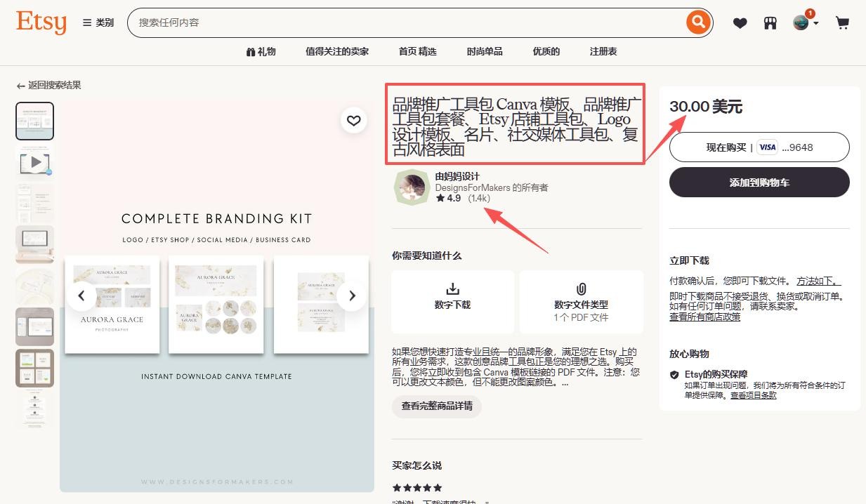866x504 pixels.
Task: Click the 数字文件类型 paperclip icon
Action: tap(581, 289)
